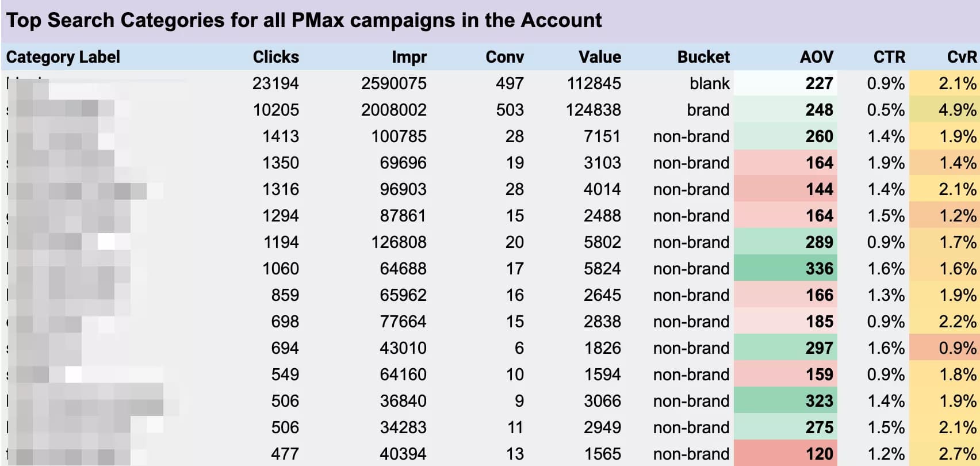
Task: Select the CvR cell showing 4.9%
Action: (x=957, y=110)
